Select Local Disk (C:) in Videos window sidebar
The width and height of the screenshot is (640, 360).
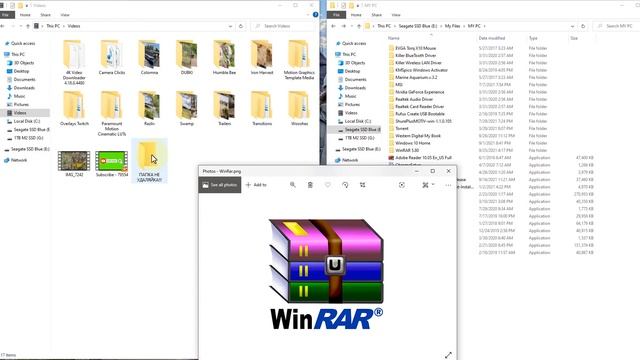pyautogui.click(x=27, y=121)
